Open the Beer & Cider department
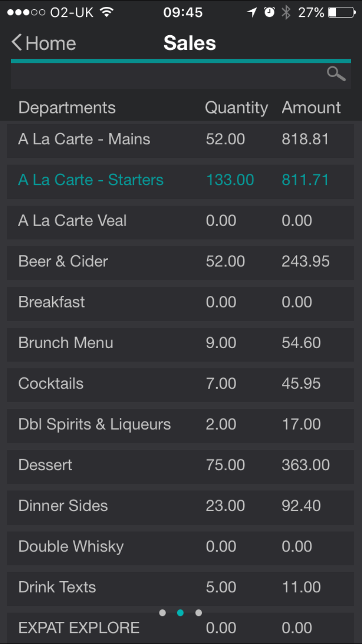The height and width of the screenshot is (644, 362). coord(181,262)
